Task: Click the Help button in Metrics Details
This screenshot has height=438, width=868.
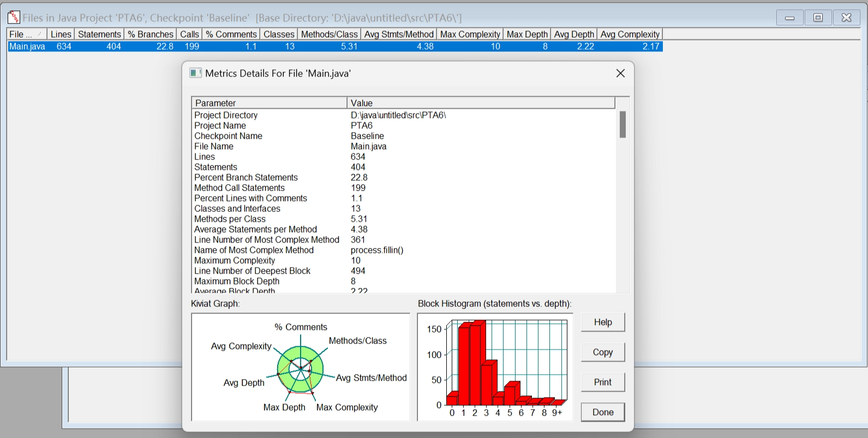Action: click(603, 322)
